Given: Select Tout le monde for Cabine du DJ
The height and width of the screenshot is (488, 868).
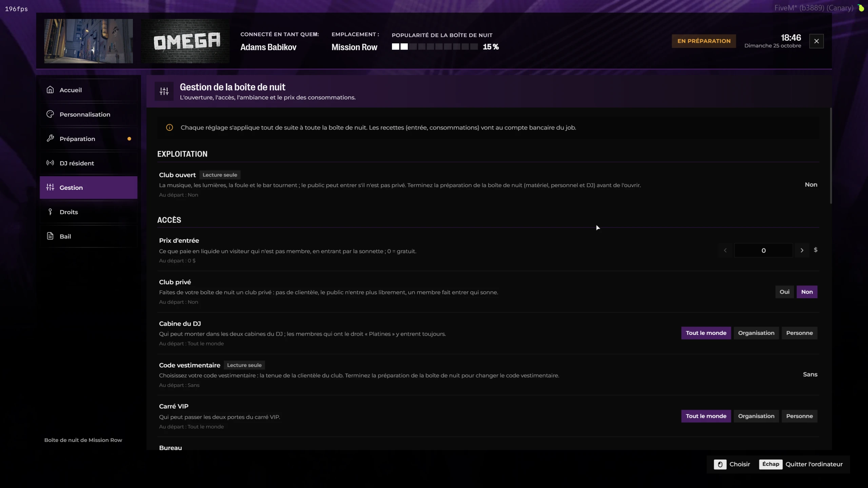Looking at the screenshot, I should click(x=706, y=333).
